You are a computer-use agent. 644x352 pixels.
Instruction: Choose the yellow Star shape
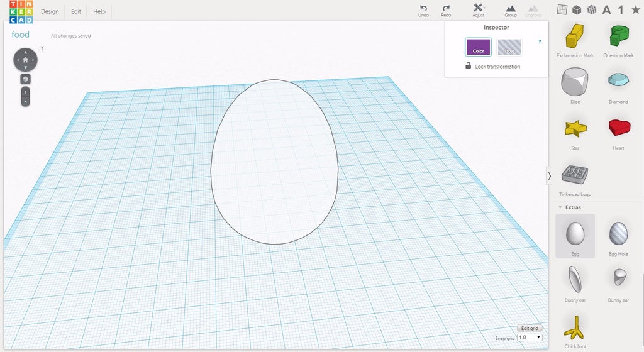575,134
